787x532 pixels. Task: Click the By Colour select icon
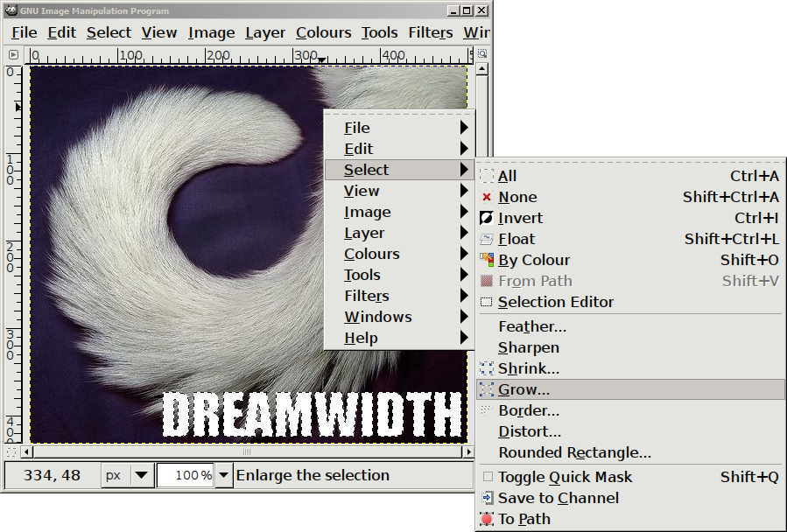tap(487, 260)
